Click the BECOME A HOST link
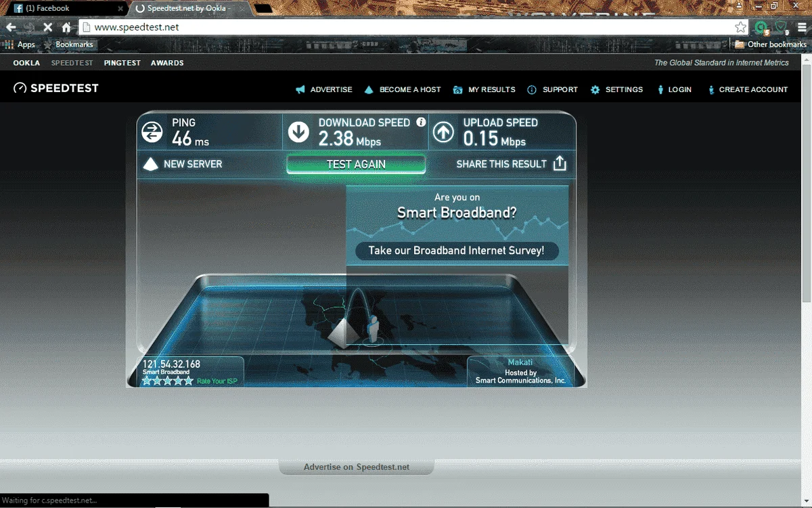 (x=403, y=89)
